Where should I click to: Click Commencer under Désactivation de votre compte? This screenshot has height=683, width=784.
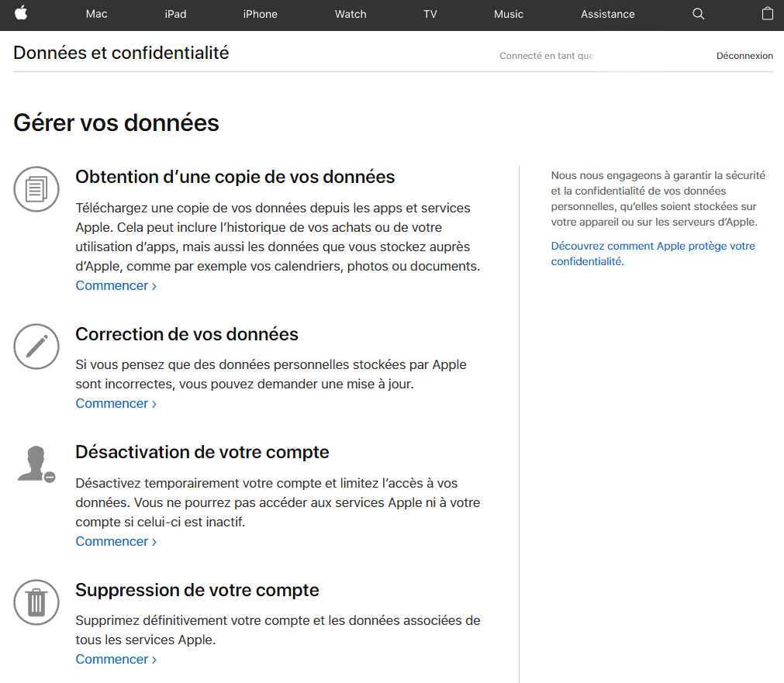(116, 541)
